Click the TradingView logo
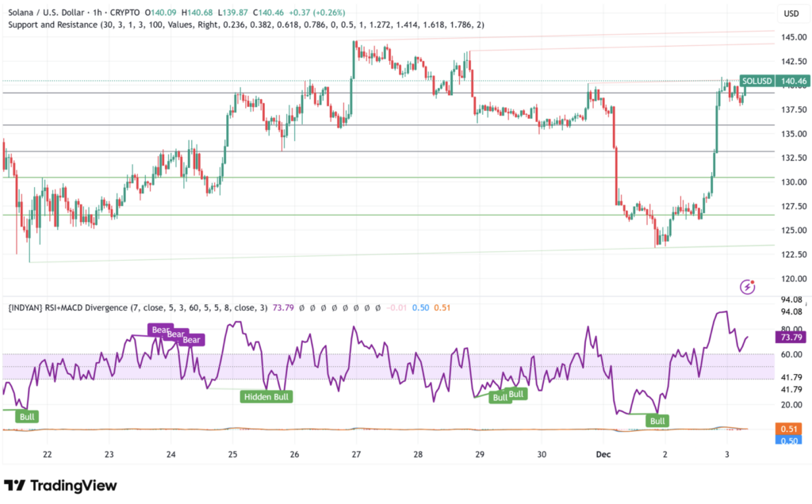Image resolution: width=812 pixels, height=504 pixels. point(60,485)
